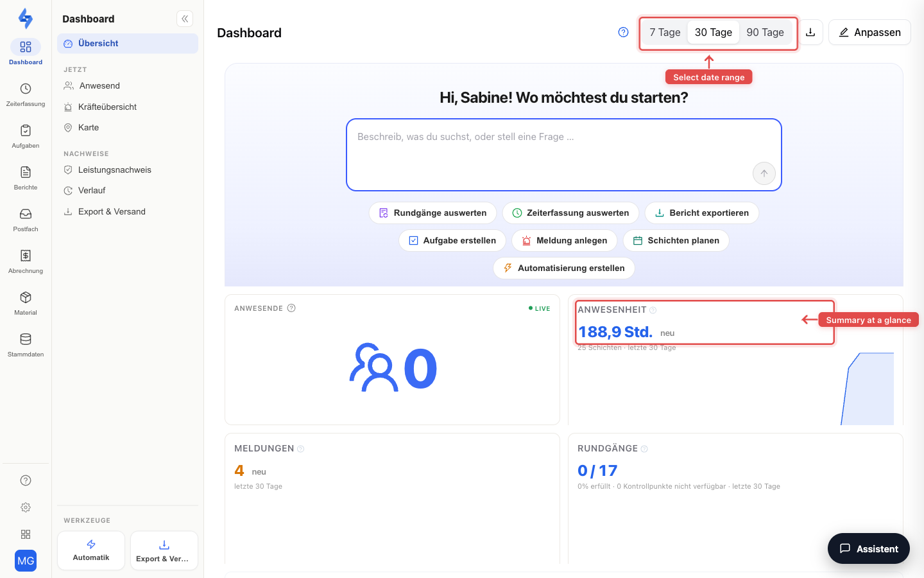Screen dimensions: 924x578
Task: Open Stammdaten master data section
Action: 26,345
